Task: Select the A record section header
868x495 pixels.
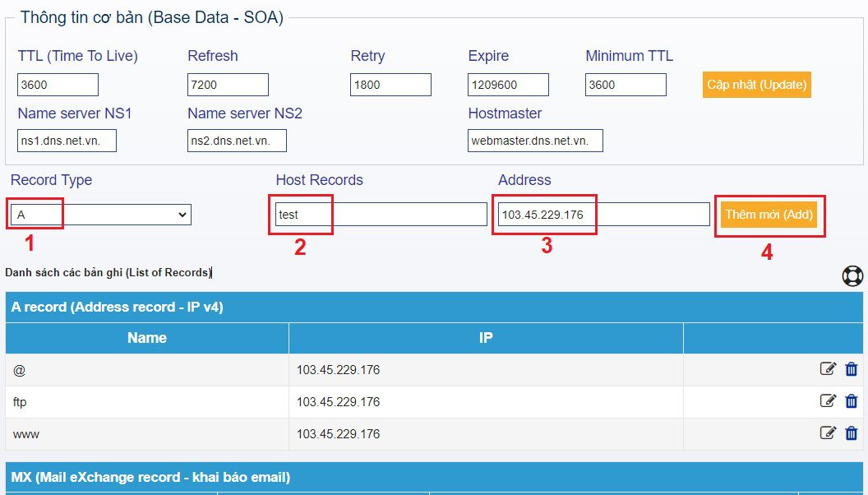Action: pyautogui.click(x=434, y=308)
